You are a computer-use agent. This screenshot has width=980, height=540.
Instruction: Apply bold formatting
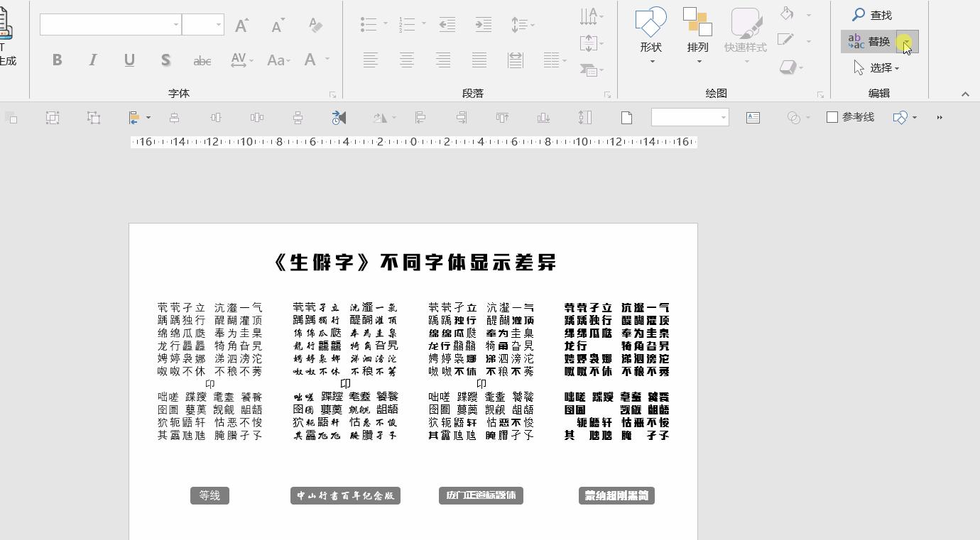(57, 60)
